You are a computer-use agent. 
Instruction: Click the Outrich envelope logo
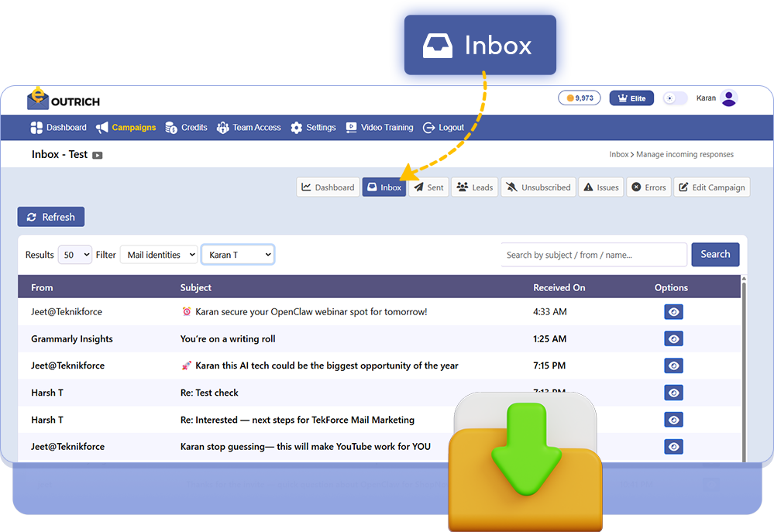point(37,99)
